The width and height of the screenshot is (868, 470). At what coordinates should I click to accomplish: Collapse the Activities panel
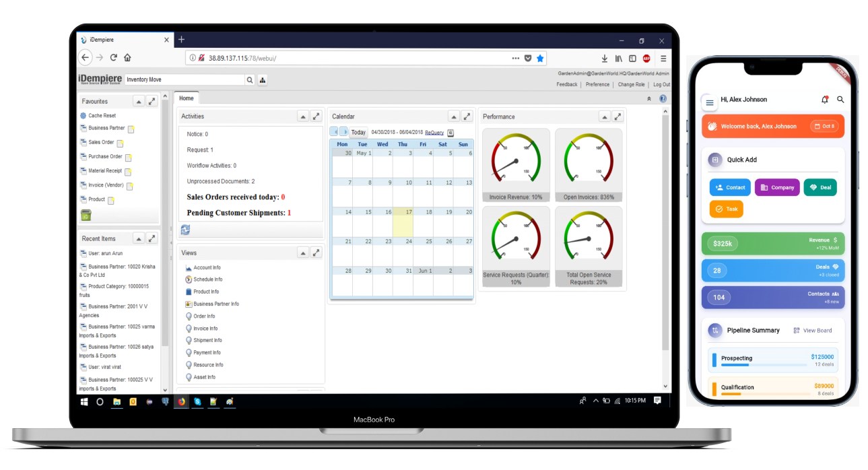[x=303, y=116]
